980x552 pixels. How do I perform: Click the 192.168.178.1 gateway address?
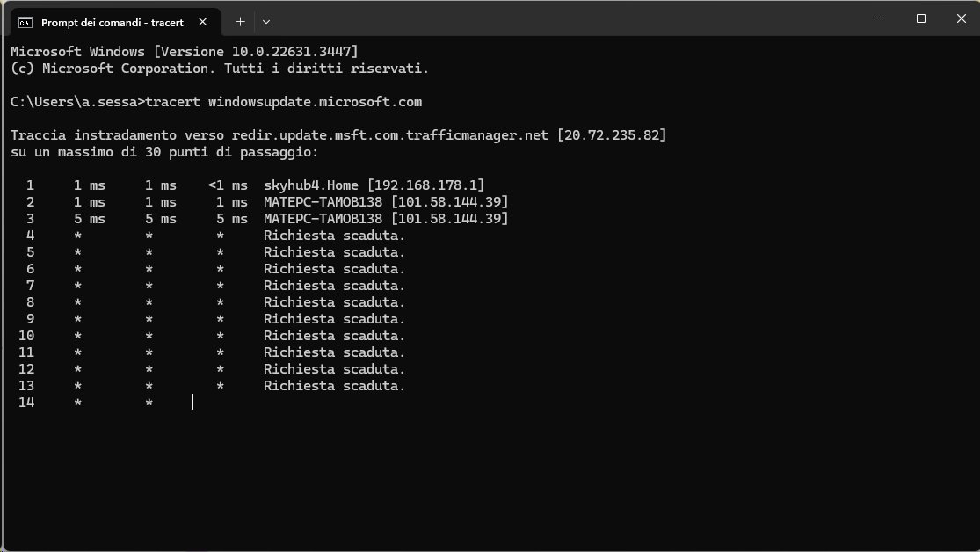pyautogui.click(x=426, y=185)
